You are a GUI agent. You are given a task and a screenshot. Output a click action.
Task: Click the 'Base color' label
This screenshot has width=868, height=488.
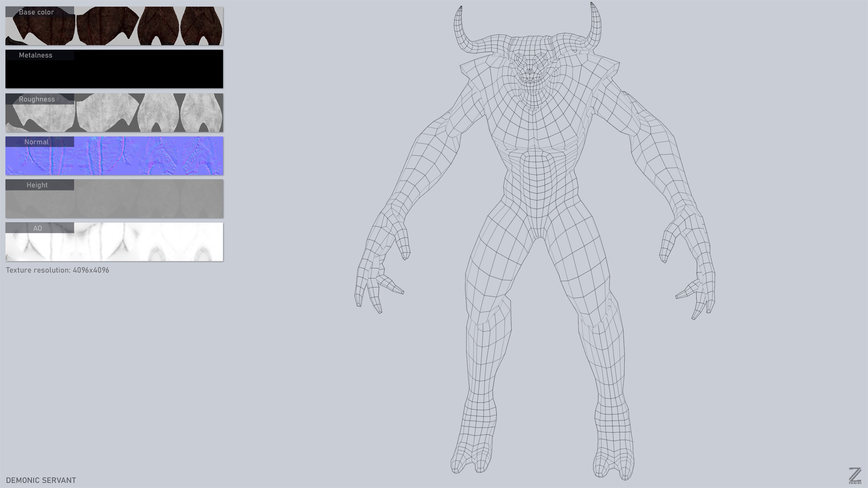pos(36,12)
